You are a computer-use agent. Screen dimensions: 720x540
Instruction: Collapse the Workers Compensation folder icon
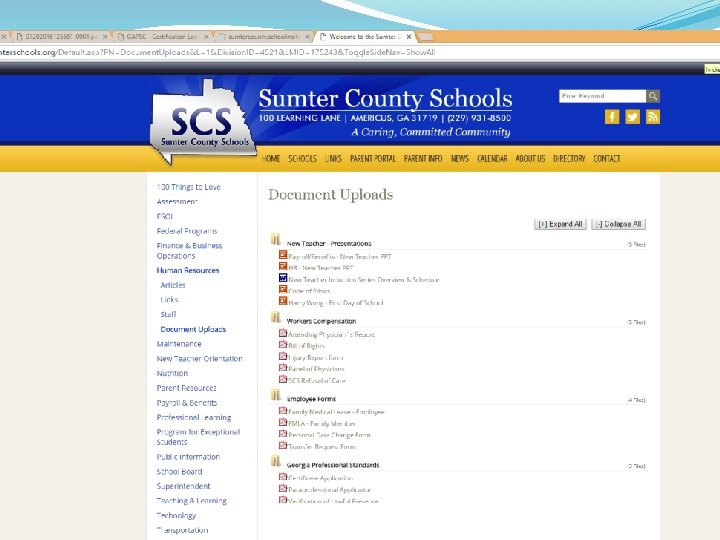[276, 317]
